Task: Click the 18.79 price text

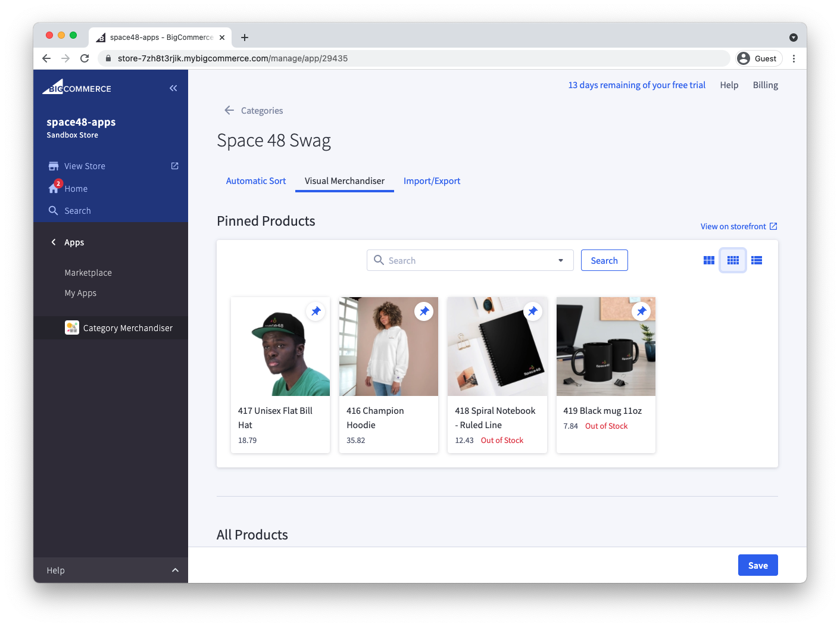Action: point(248,441)
